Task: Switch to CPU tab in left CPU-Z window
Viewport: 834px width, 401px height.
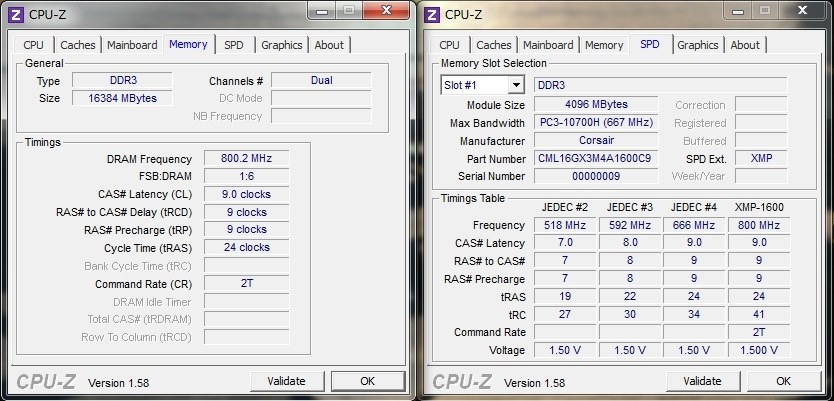Action: pyautogui.click(x=34, y=45)
